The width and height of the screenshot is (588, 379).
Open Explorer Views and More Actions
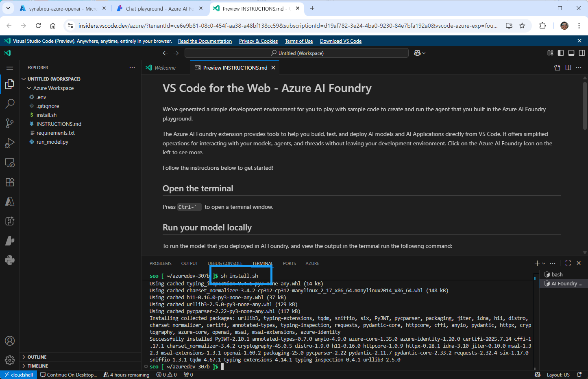click(x=132, y=68)
